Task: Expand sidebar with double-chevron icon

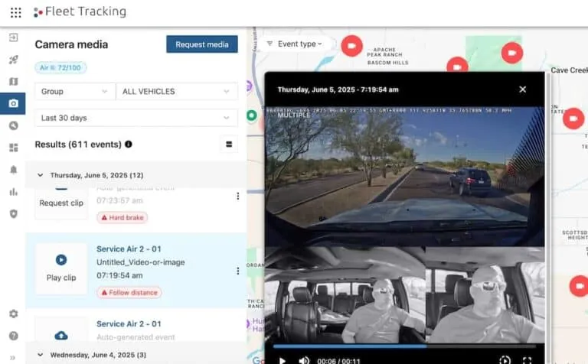Action: coord(13,358)
